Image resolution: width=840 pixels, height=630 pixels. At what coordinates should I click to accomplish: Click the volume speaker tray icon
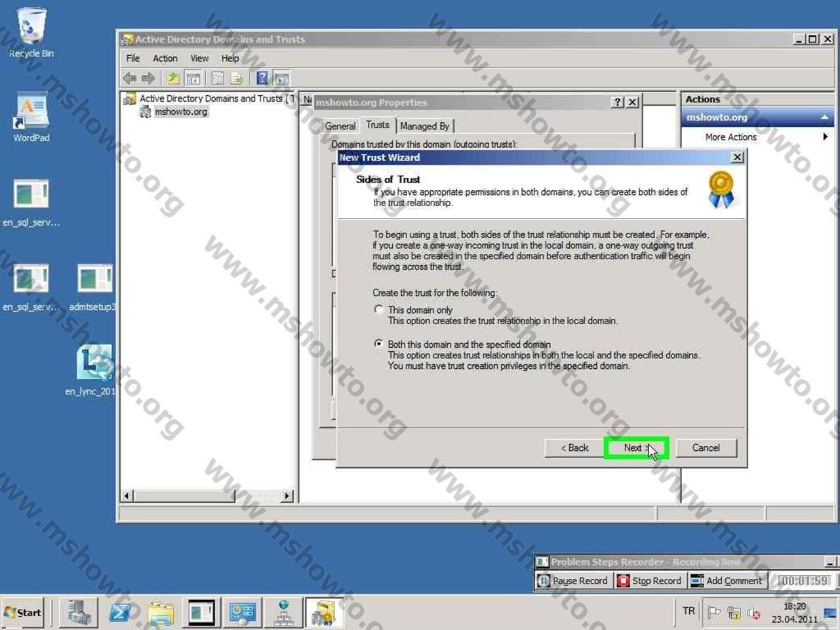click(754, 614)
